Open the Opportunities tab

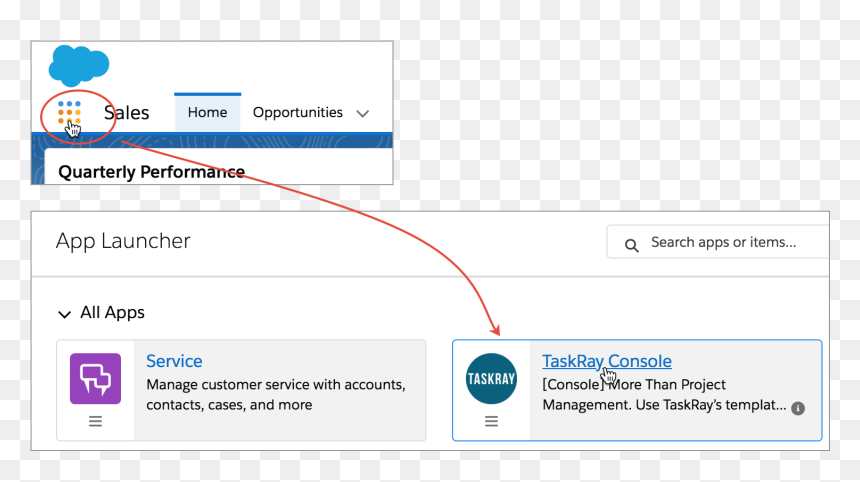pos(298,112)
